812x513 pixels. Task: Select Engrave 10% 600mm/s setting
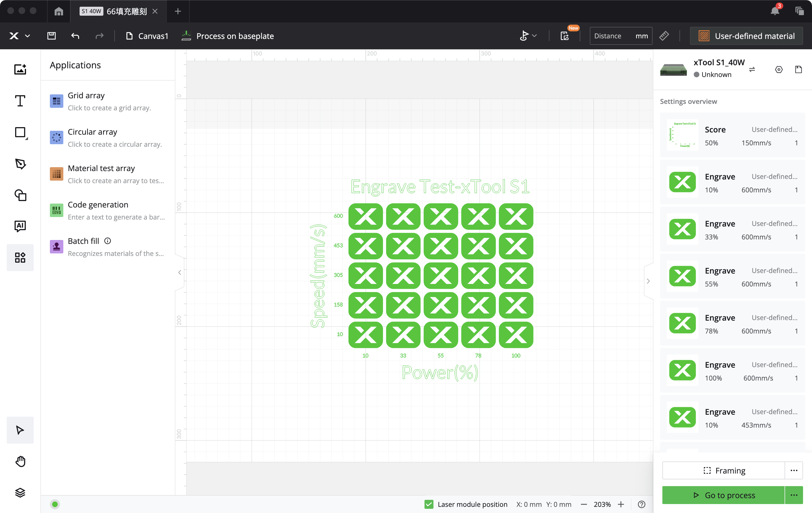click(732, 183)
